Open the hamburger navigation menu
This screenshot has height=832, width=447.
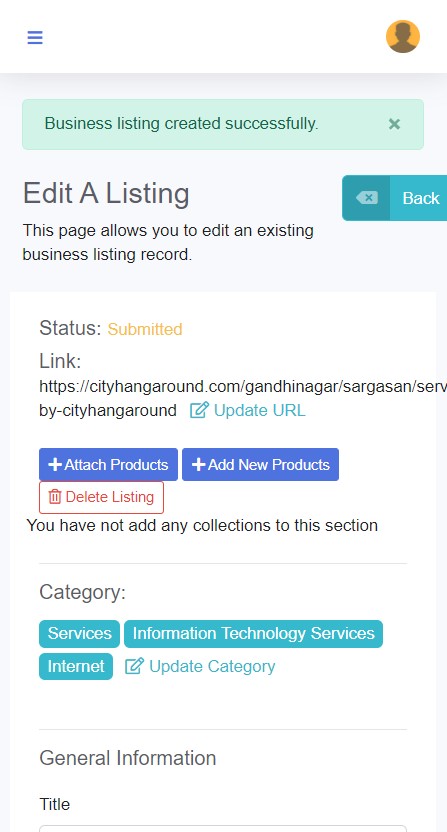pyautogui.click(x=35, y=38)
